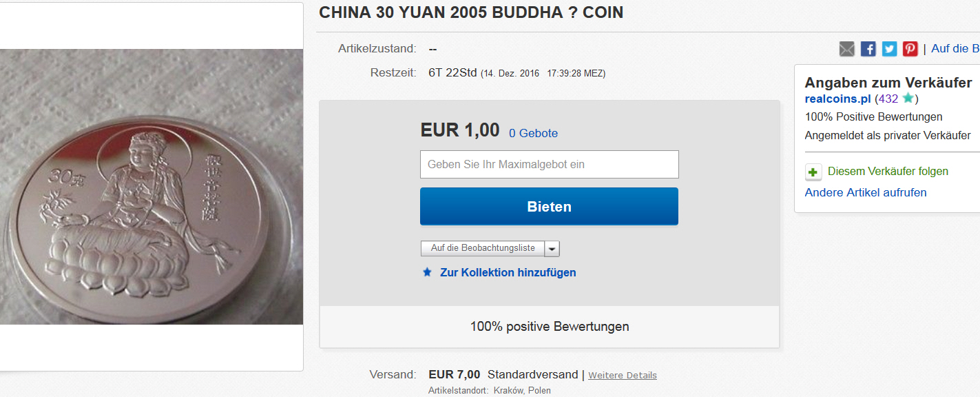980x397 pixels.
Task: Open Andere Artikel aufrufen link
Action: (x=866, y=193)
